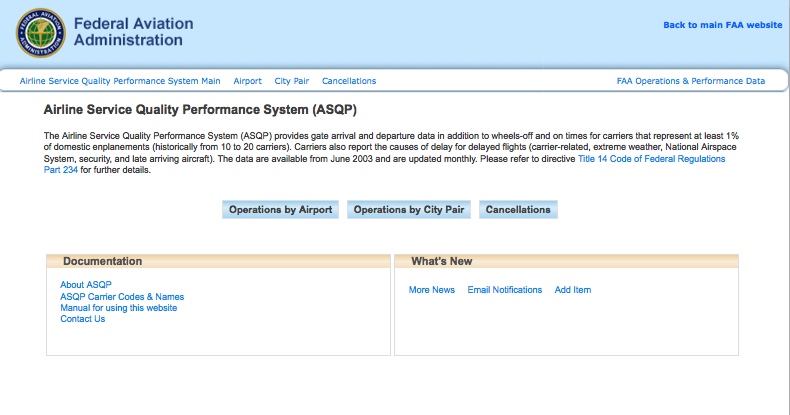790x415 pixels.
Task: Select the City Pair nav item
Action: [x=292, y=81]
